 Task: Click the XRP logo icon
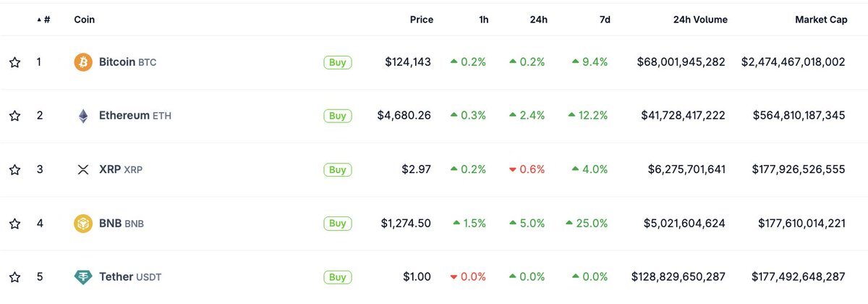point(83,169)
